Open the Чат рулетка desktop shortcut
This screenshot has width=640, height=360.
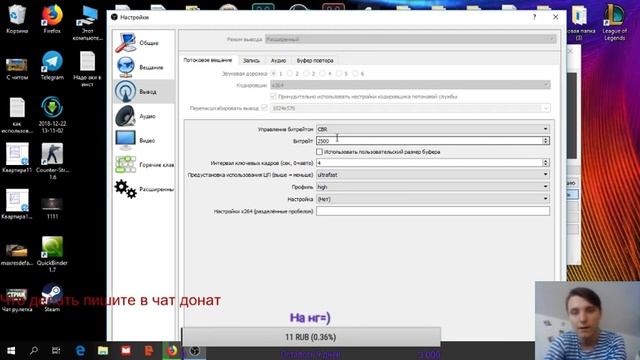[17, 300]
